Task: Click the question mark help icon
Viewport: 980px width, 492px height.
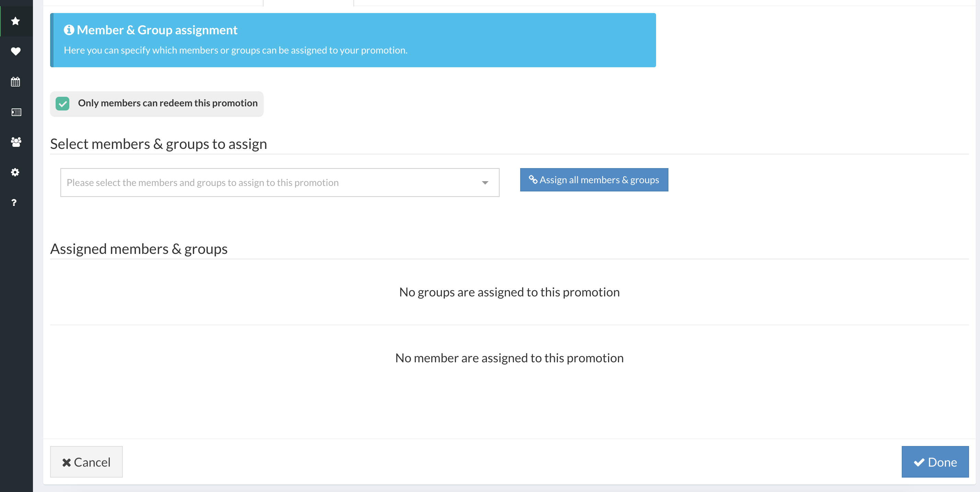Action: coord(14,202)
